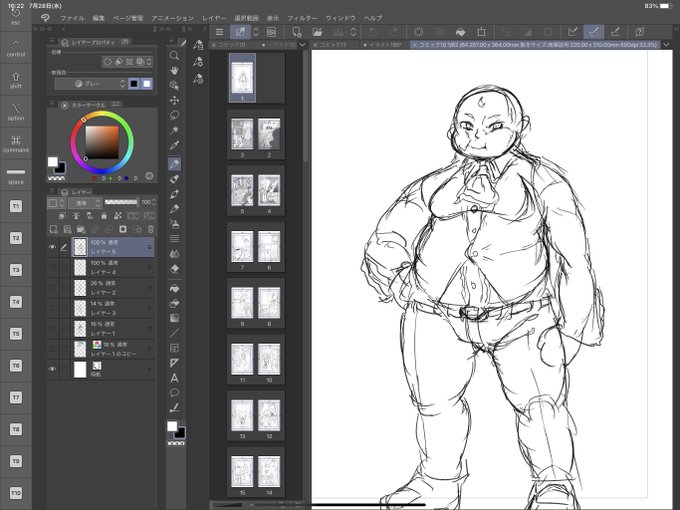Toggle visibility of レイヤー 1 layer
The width and height of the screenshot is (680, 510).
tap(52, 328)
